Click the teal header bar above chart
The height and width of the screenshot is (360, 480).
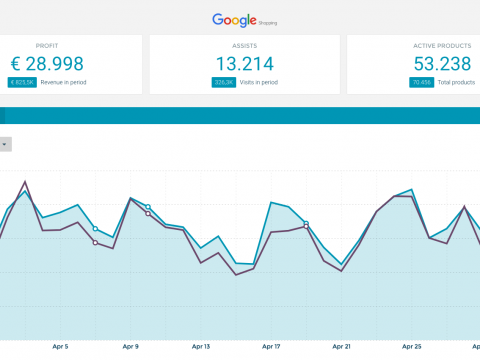240,115
